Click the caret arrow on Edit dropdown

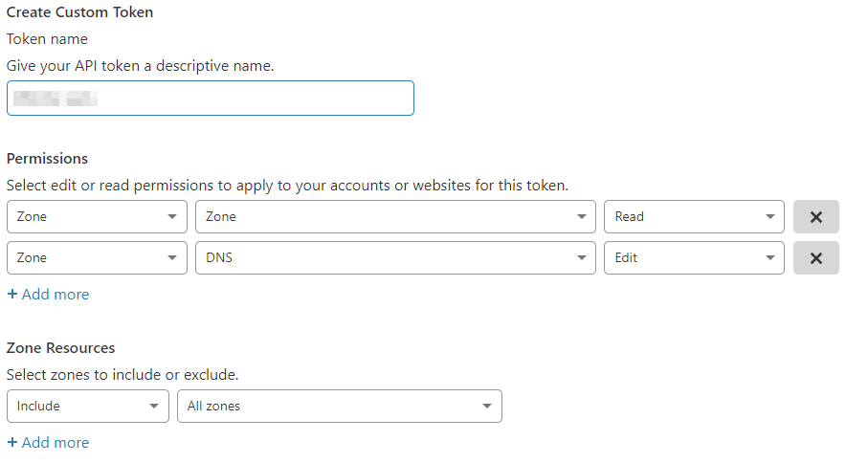click(x=770, y=258)
